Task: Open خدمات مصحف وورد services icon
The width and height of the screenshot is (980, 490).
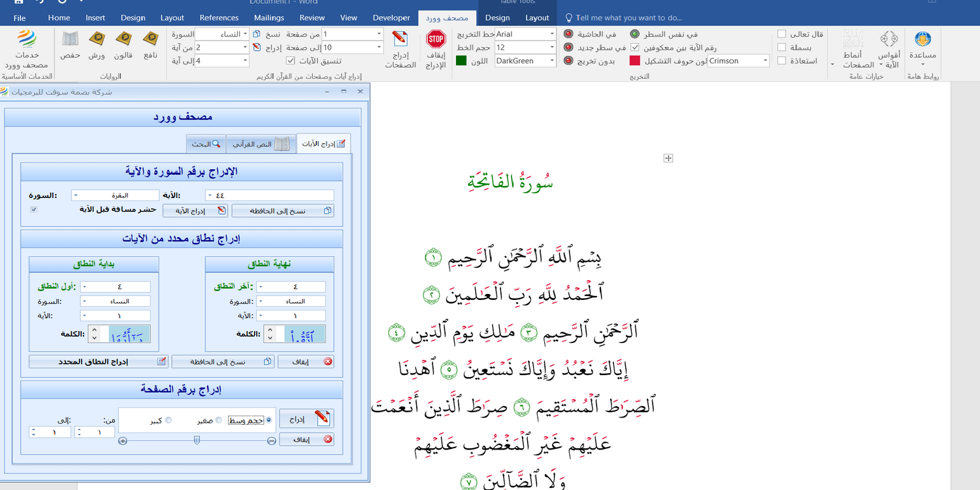Action: point(25,39)
